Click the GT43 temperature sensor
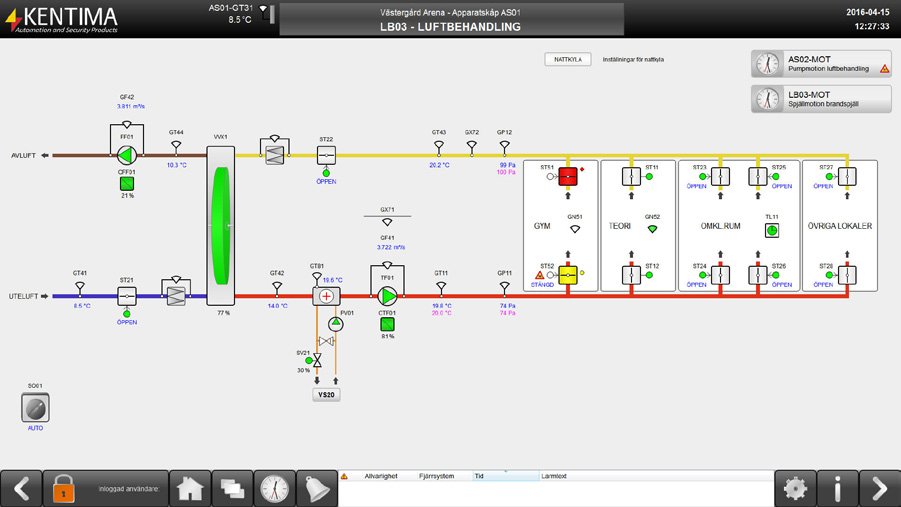 coord(439,145)
